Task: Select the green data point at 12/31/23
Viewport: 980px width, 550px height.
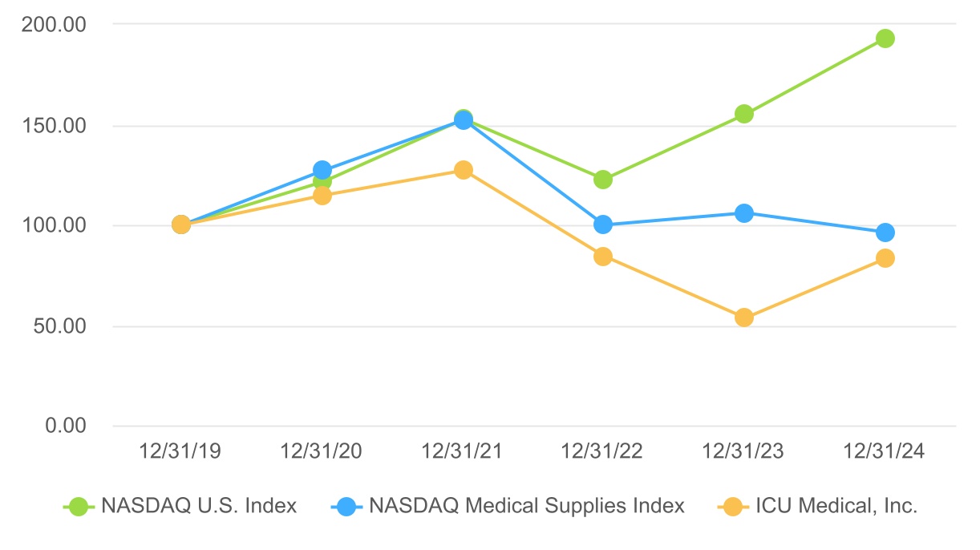Action: [x=744, y=114]
